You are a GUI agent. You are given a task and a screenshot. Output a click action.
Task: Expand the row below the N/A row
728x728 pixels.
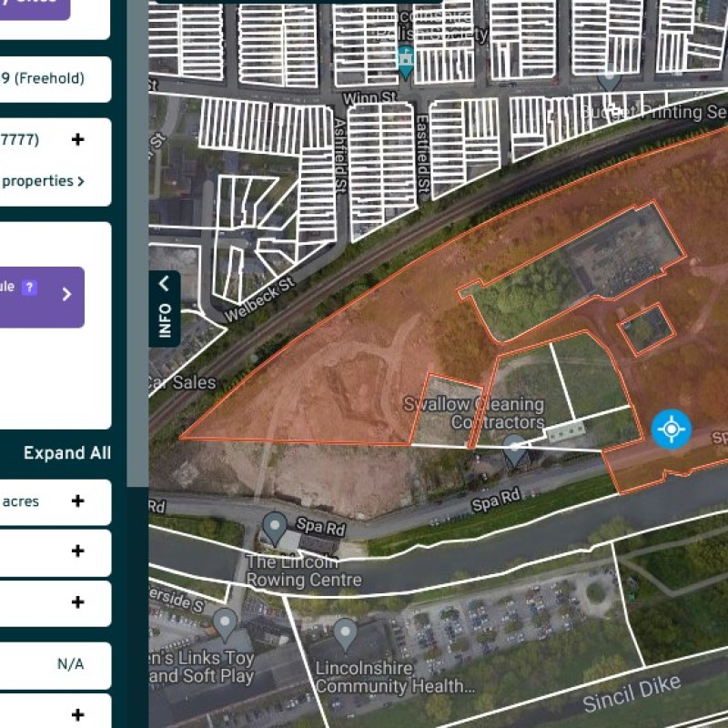tap(78, 715)
